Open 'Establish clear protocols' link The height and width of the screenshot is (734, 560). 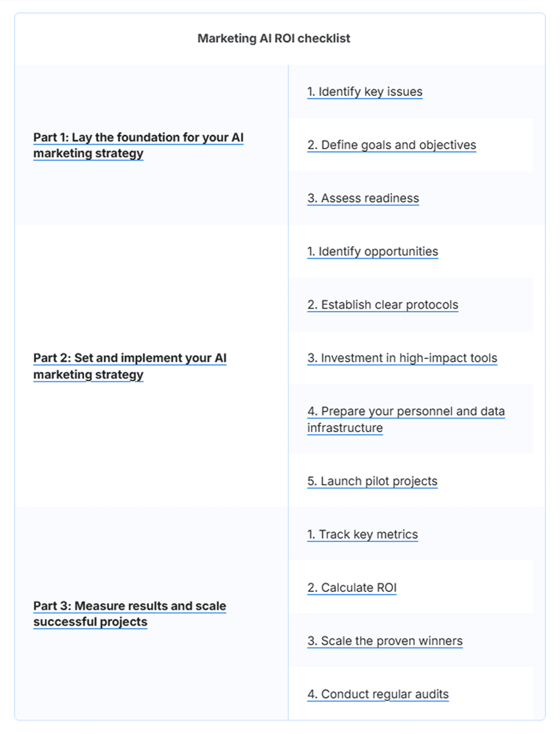[x=383, y=305]
